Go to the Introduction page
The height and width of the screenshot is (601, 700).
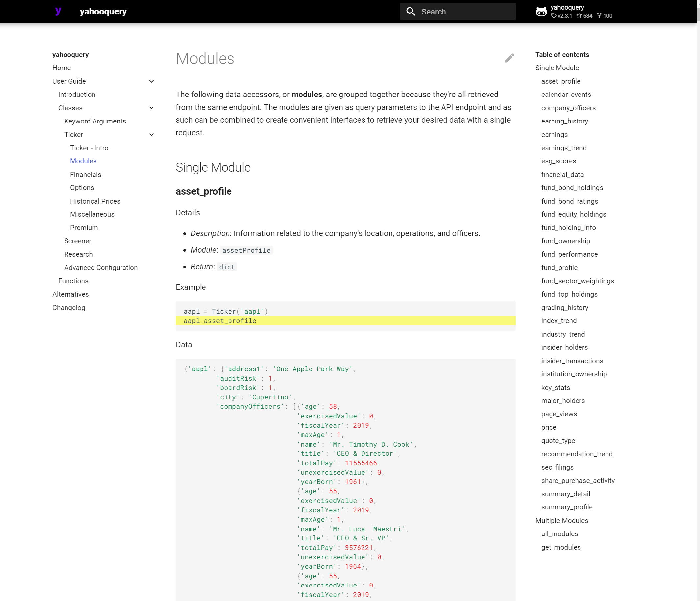tap(77, 95)
